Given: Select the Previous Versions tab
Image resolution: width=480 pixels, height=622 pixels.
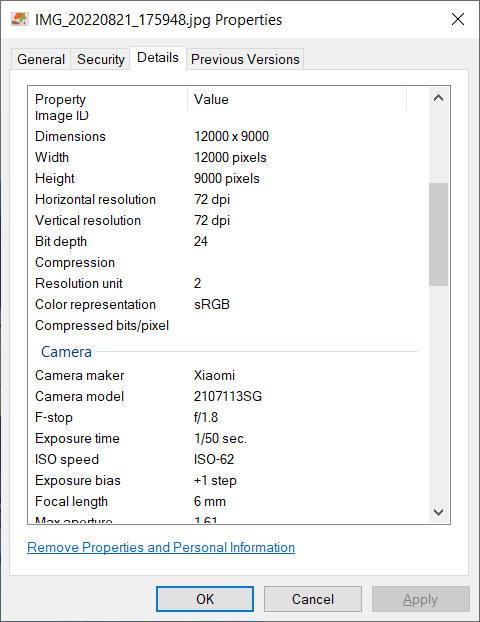Looking at the screenshot, I should click(245, 59).
